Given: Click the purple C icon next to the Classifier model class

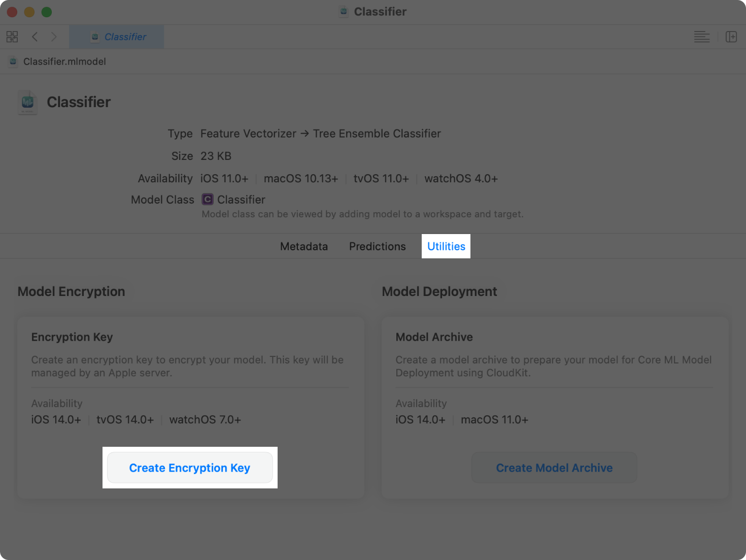Looking at the screenshot, I should [x=207, y=199].
